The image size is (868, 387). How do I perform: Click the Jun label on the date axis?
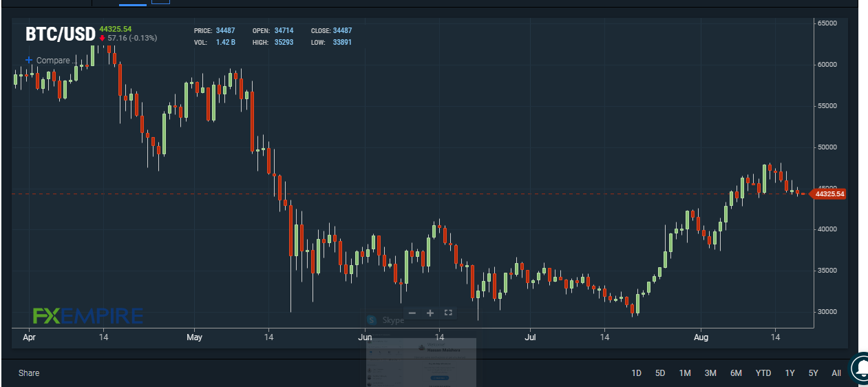tap(365, 338)
